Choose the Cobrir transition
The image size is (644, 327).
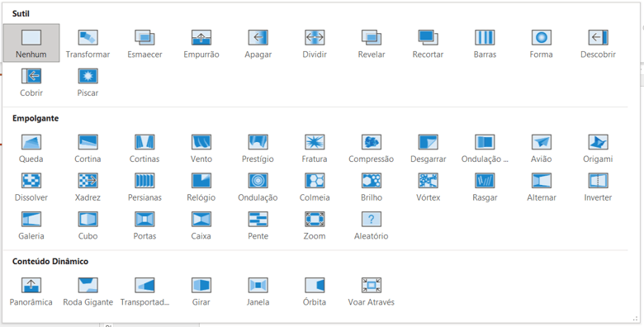[31, 82]
